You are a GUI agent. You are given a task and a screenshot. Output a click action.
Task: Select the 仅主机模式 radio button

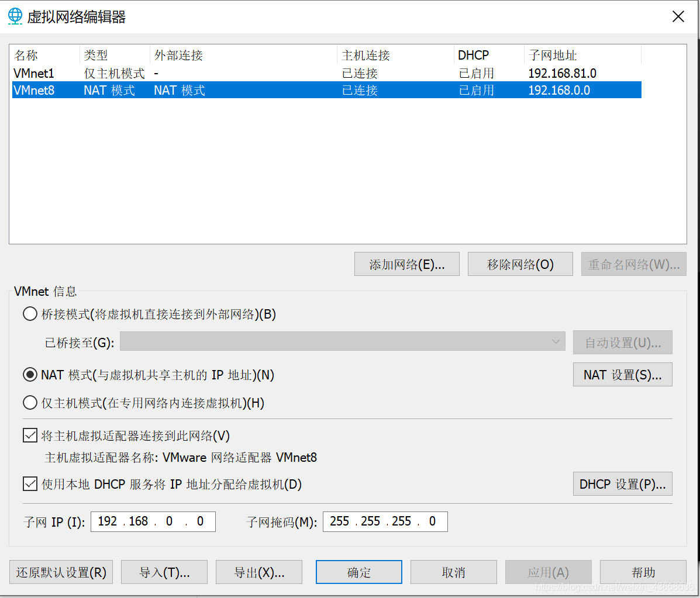point(30,403)
